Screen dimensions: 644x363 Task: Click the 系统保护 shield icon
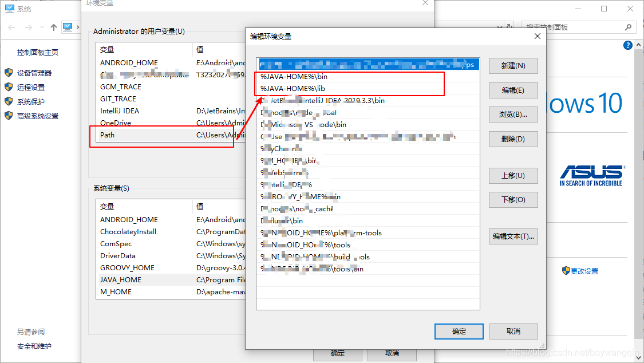(9, 101)
